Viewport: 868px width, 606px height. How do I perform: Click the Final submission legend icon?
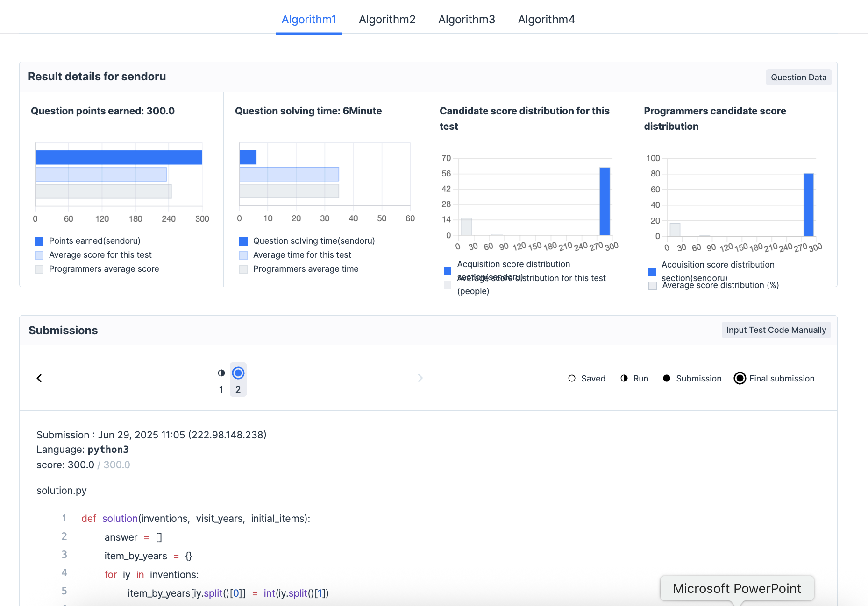[740, 379]
